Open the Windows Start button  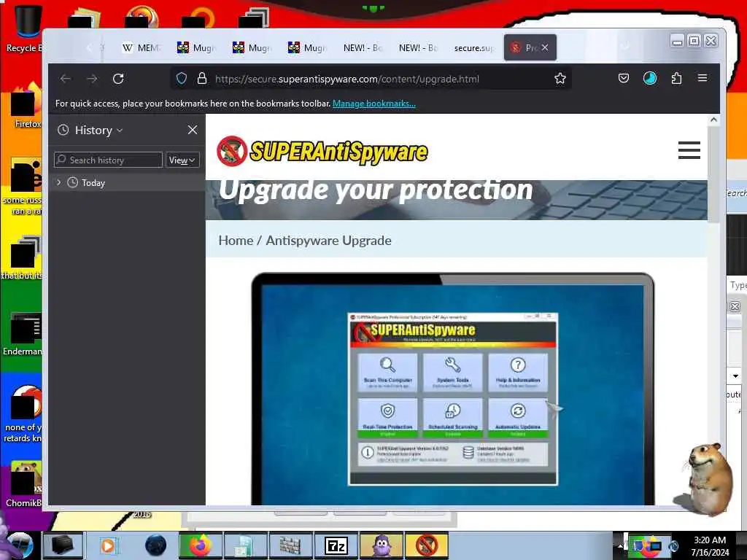pos(19,545)
